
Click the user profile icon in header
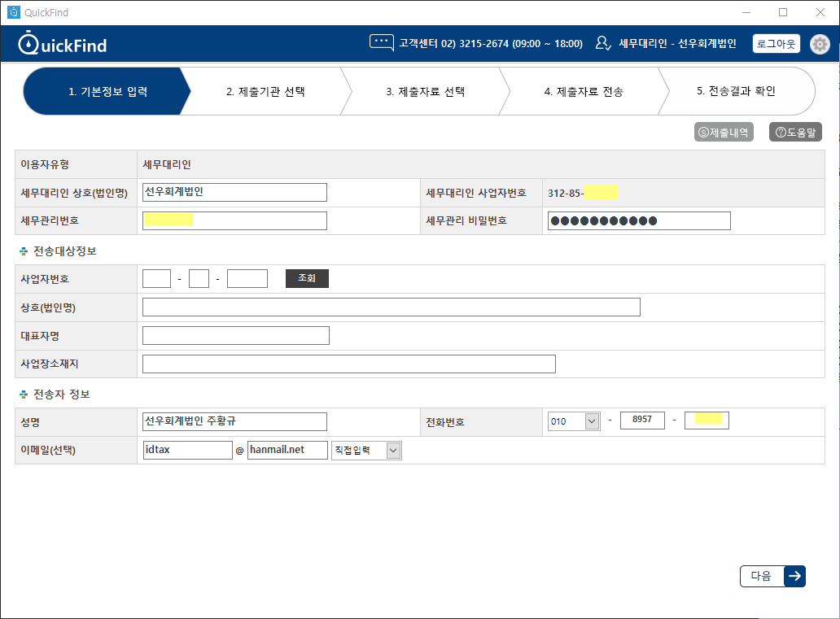point(603,43)
